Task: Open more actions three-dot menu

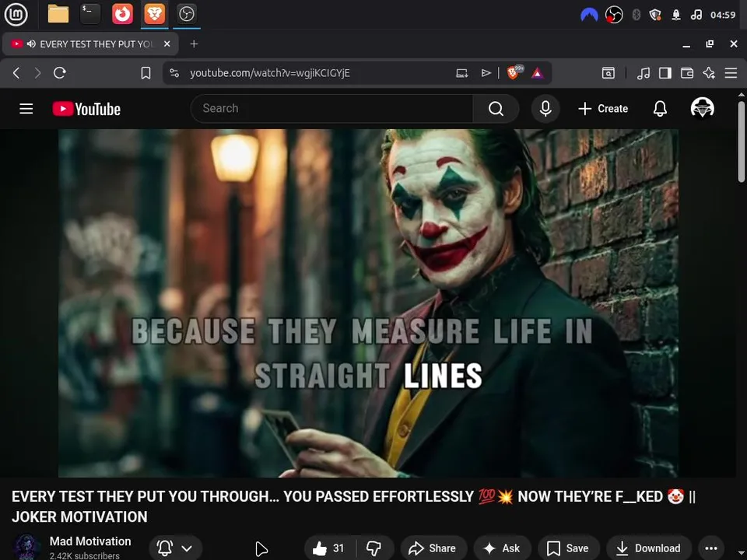Action: (710, 548)
